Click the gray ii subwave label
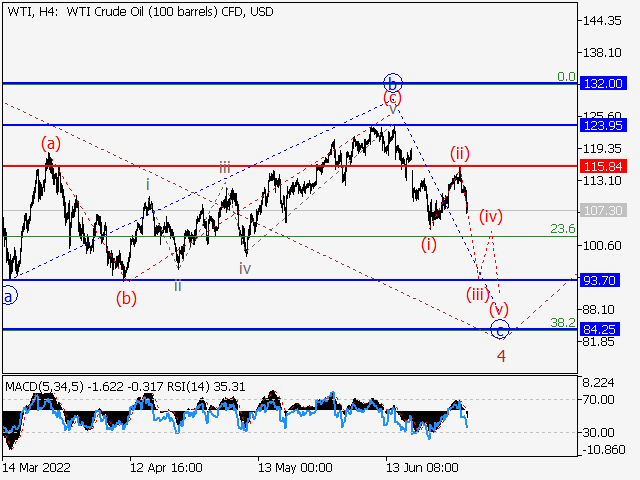The image size is (640, 480). (x=178, y=286)
